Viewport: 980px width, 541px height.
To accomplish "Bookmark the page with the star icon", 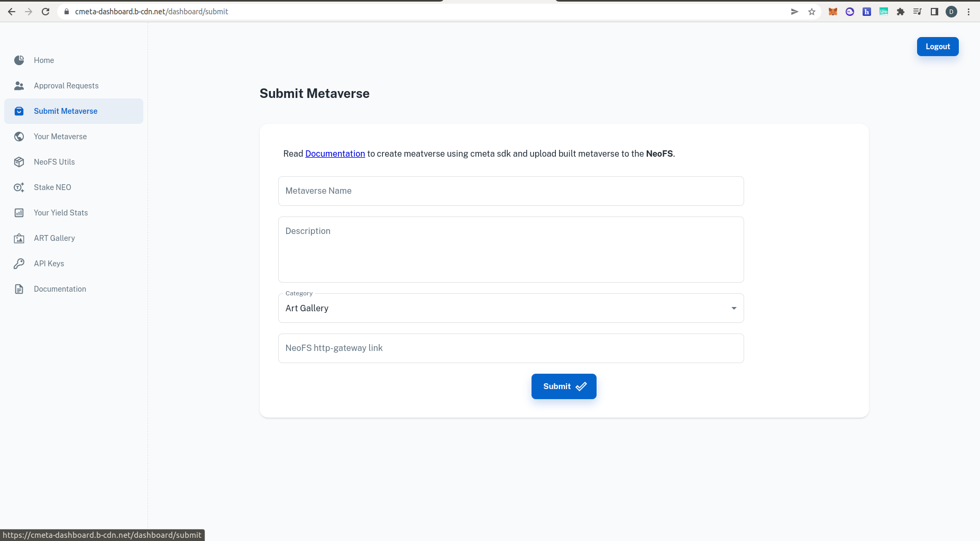I will tap(811, 12).
